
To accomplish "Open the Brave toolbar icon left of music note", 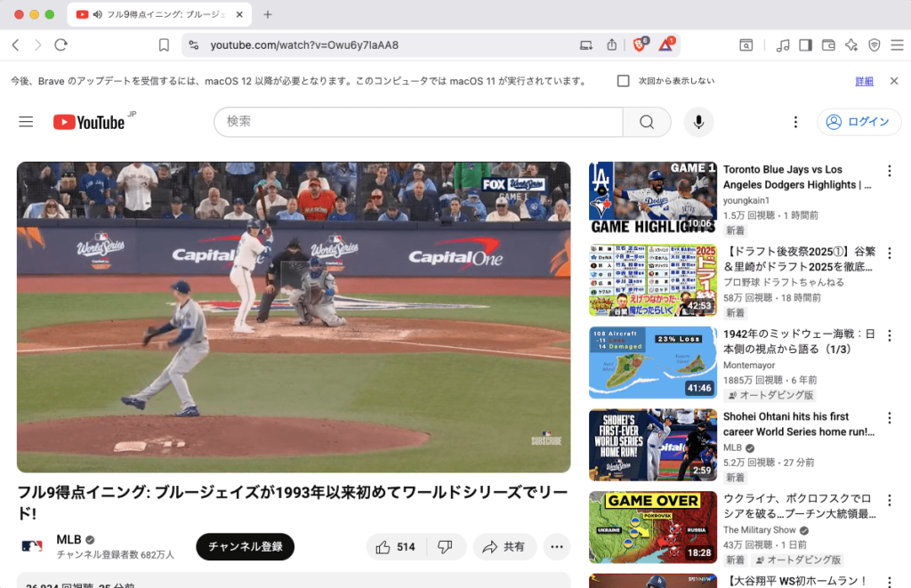I will pos(746,44).
